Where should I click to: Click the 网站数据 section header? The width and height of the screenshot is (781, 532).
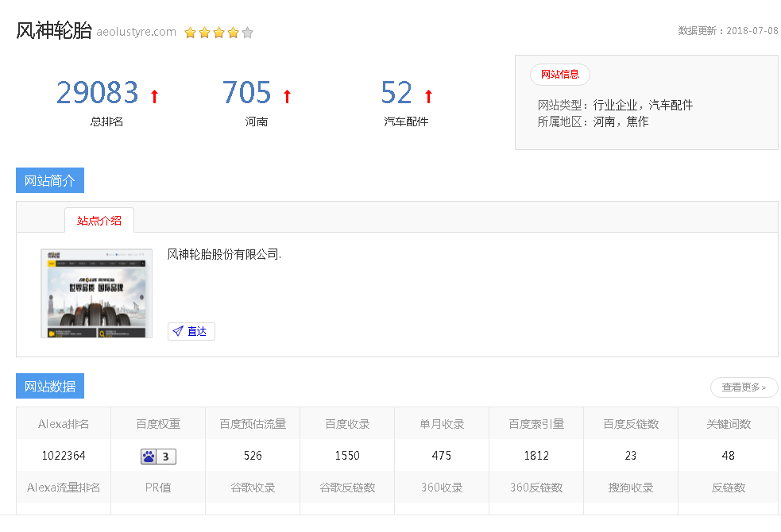pyautogui.click(x=50, y=386)
